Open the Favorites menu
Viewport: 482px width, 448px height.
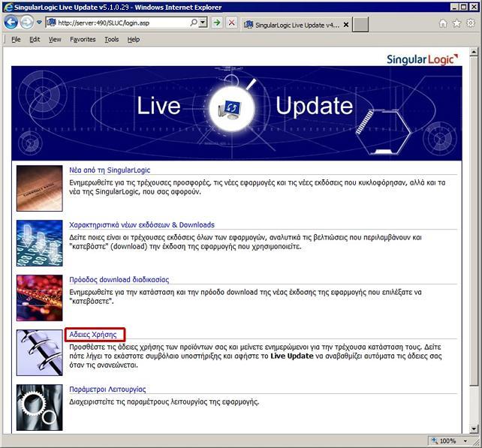tap(83, 39)
